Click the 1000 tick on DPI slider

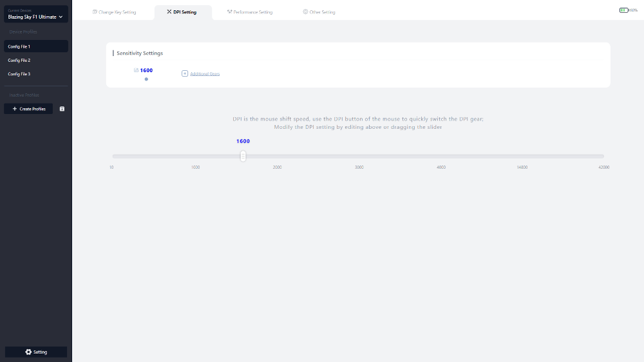pyautogui.click(x=196, y=167)
